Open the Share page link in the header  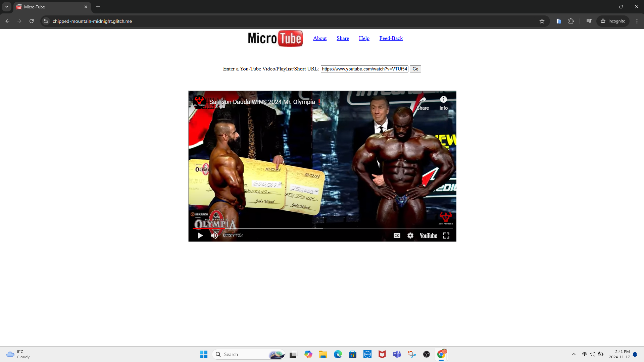(343, 38)
